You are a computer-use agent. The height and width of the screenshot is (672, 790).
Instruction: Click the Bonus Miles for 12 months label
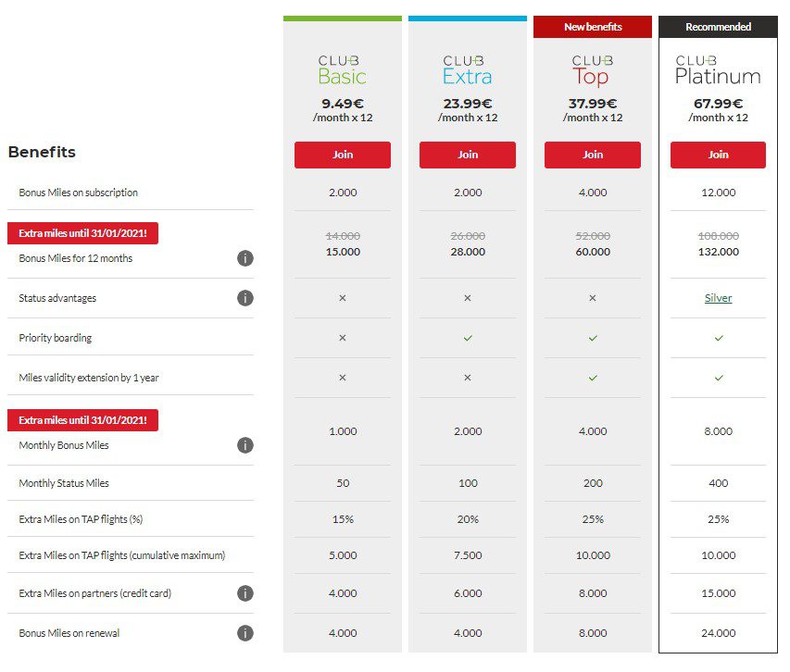click(76, 258)
